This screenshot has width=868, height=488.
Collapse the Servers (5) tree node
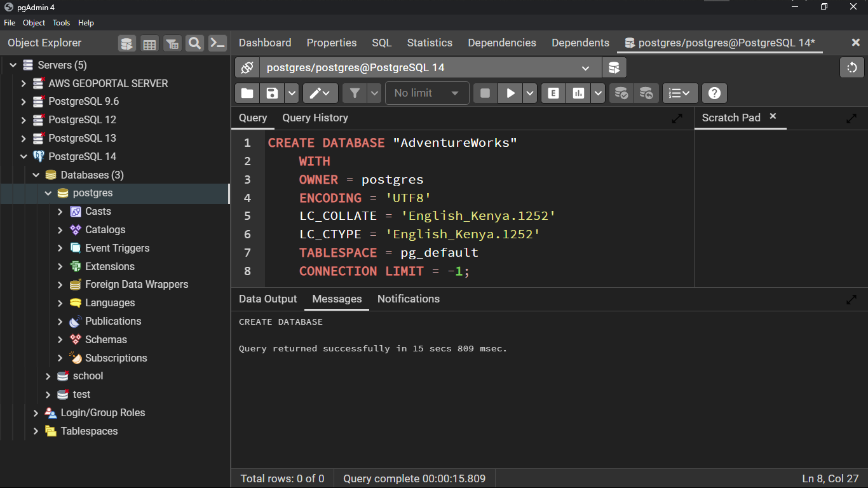coord(13,65)
